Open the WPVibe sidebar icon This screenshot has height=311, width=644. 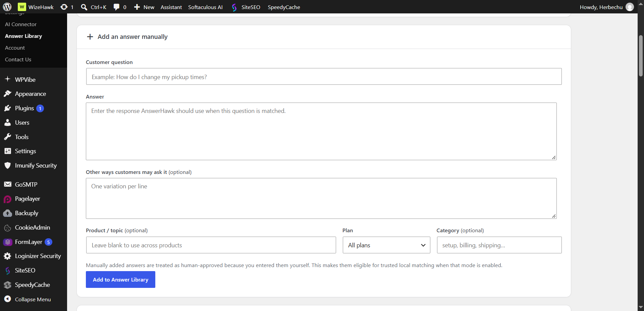[7, 79]
